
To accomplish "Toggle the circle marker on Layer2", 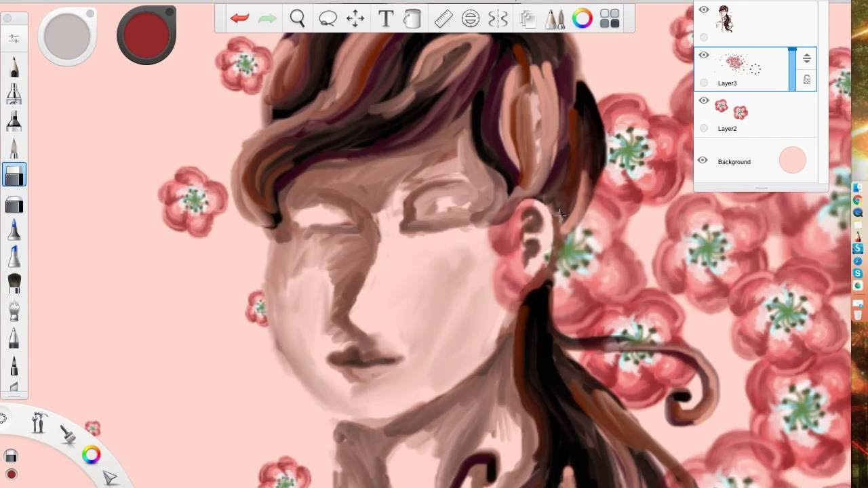I will (x=704, y=128).
